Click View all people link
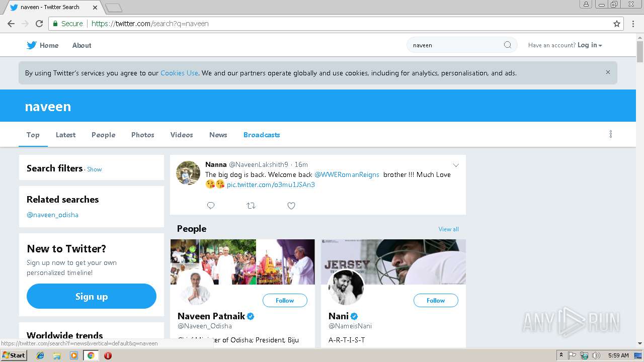 pyautogui.click(x=448, y=229)
